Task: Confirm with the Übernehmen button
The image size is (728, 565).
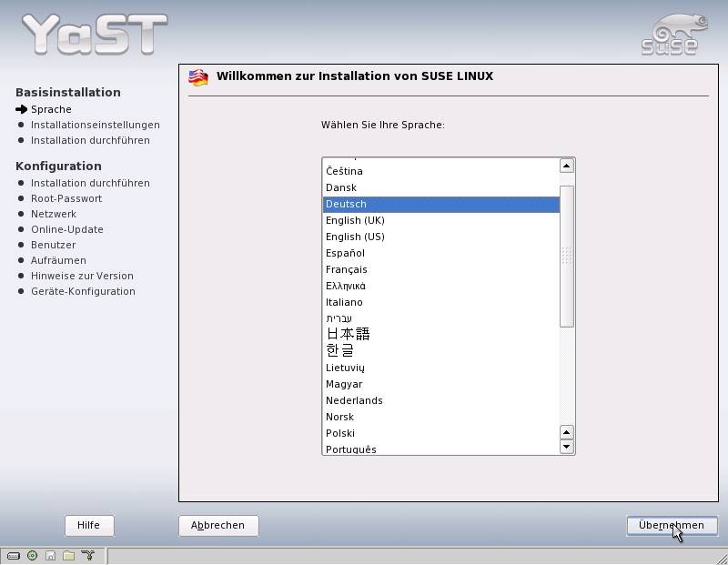Action: (672, 526)
